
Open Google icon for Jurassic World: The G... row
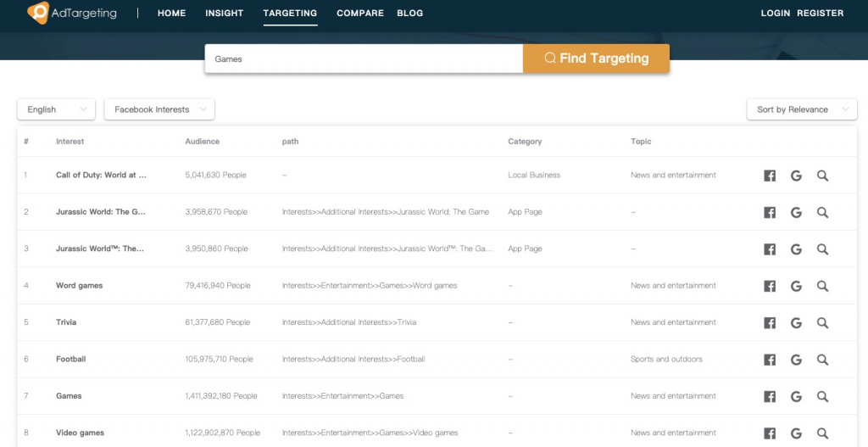pos(796,212)
